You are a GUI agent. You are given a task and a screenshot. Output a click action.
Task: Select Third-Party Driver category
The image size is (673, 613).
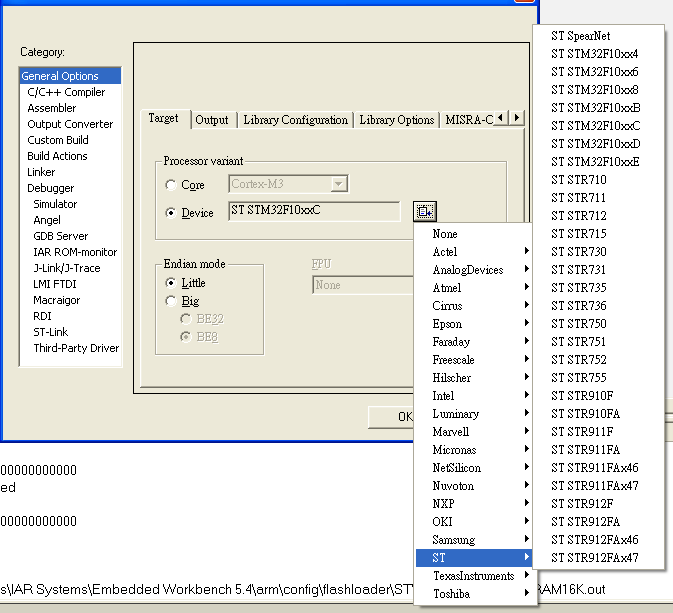[76, 348]
